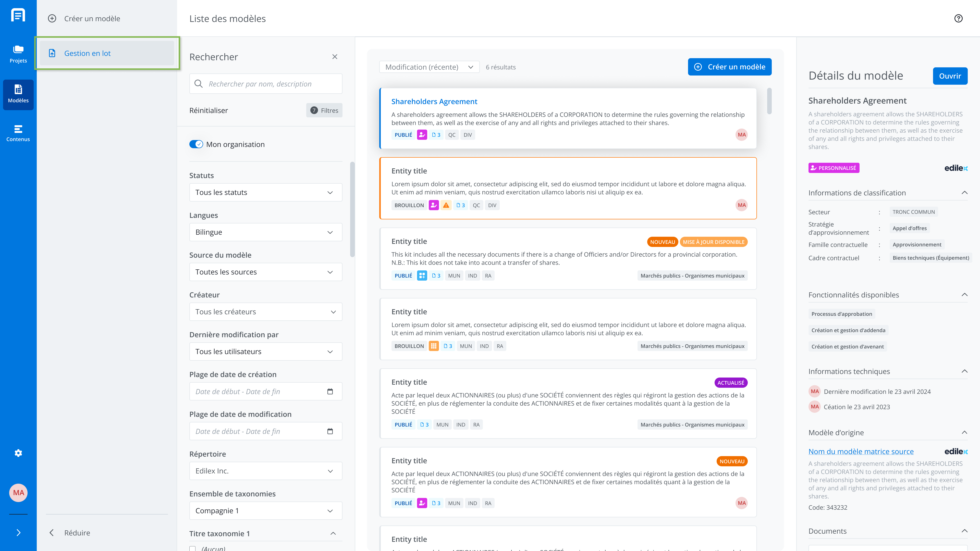Collapse the Titre taxonomie 1 section
Viewport: 980px width, 551px height.
[333, 533]
